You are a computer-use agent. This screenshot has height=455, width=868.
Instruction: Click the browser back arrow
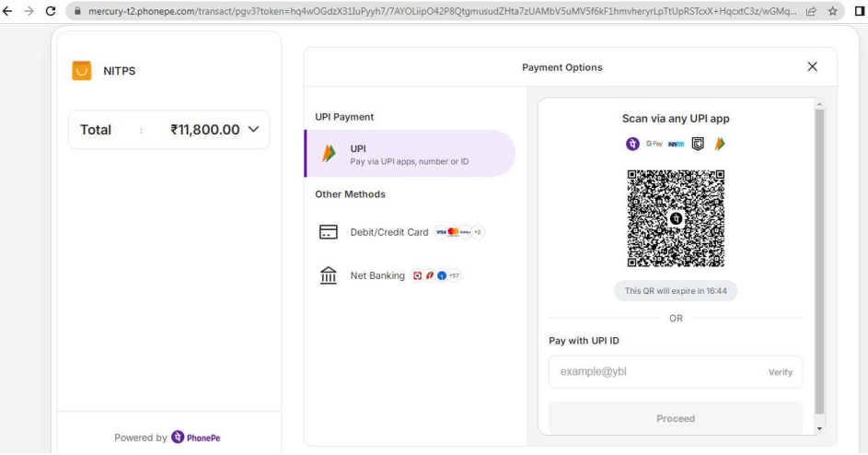point(7,11)
